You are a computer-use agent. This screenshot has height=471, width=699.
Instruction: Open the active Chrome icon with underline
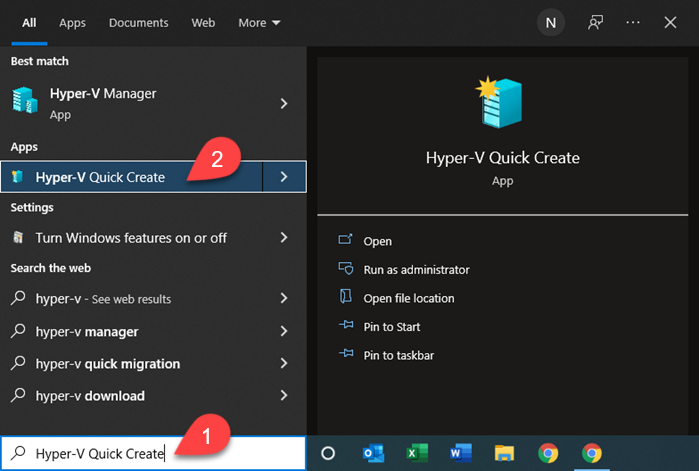[592, 453]
